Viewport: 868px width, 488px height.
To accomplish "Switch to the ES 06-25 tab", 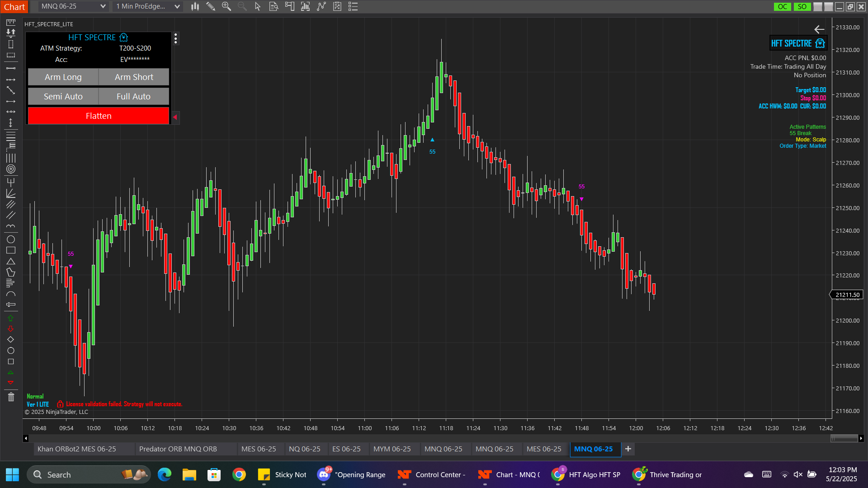I will tap(346, 449).
